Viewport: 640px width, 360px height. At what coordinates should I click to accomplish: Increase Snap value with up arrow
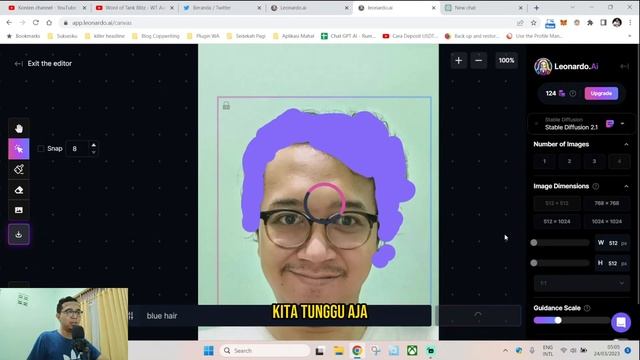click(x=94, y=145)
